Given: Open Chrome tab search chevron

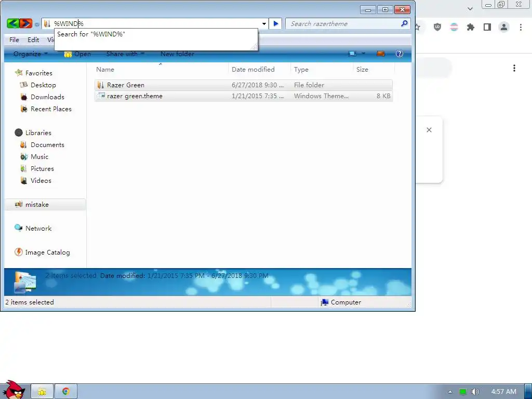Looking at the screenshot, I should pos(470,9).
